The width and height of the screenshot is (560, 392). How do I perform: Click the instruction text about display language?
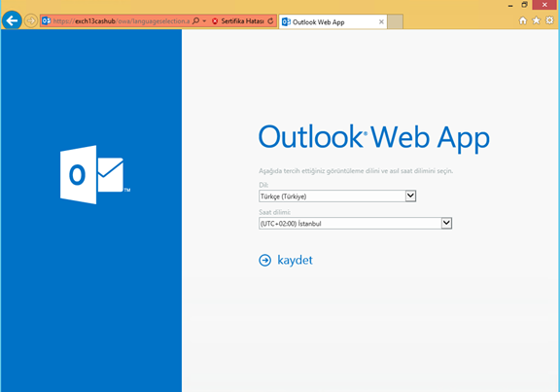(x=356, y=171)
